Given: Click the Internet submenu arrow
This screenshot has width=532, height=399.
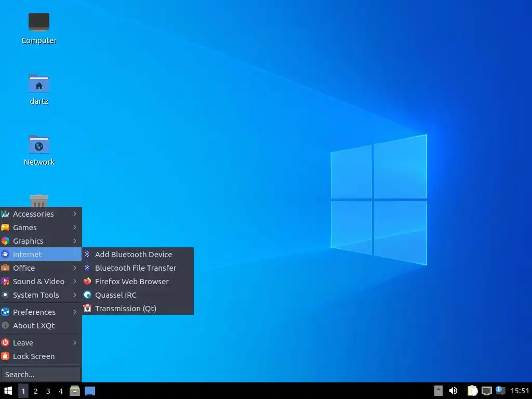Looking at the screenshot, I should [75, 254].
